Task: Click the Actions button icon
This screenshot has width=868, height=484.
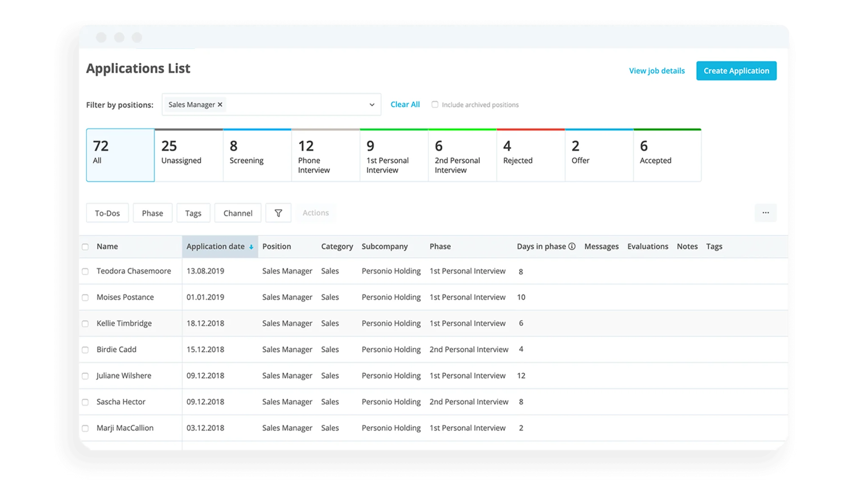Action: 315,213
